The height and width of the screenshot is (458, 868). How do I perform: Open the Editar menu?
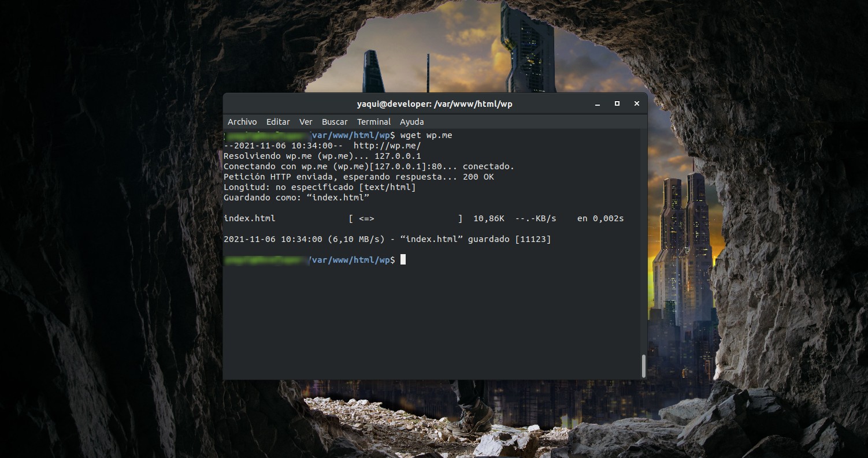pyautogui.click(x=278, y=122)
